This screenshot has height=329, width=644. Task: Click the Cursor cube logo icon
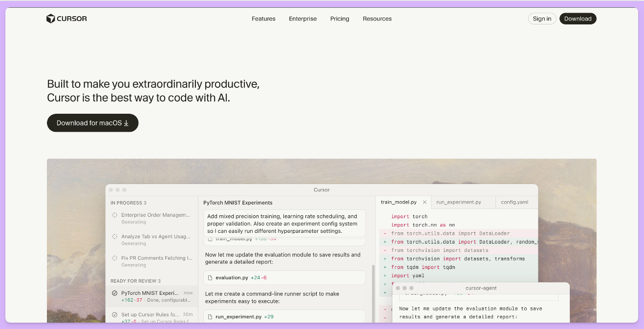pos(51,19)
